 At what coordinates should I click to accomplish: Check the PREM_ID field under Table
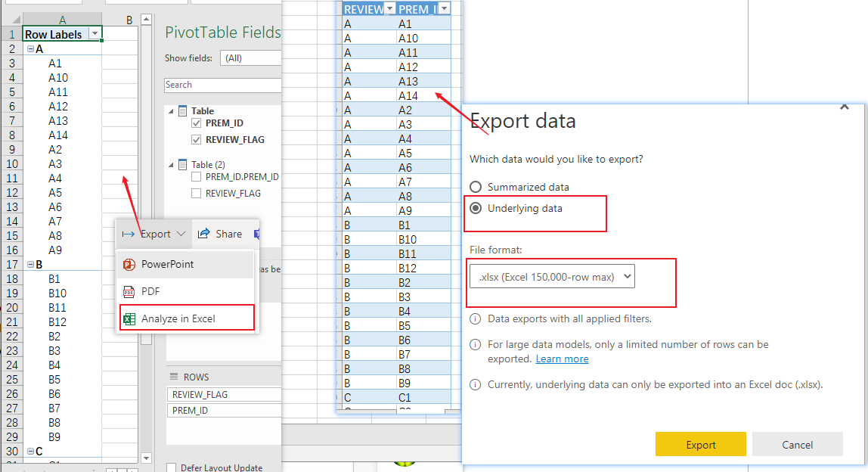pyautogui.click(x=196, y=123)
